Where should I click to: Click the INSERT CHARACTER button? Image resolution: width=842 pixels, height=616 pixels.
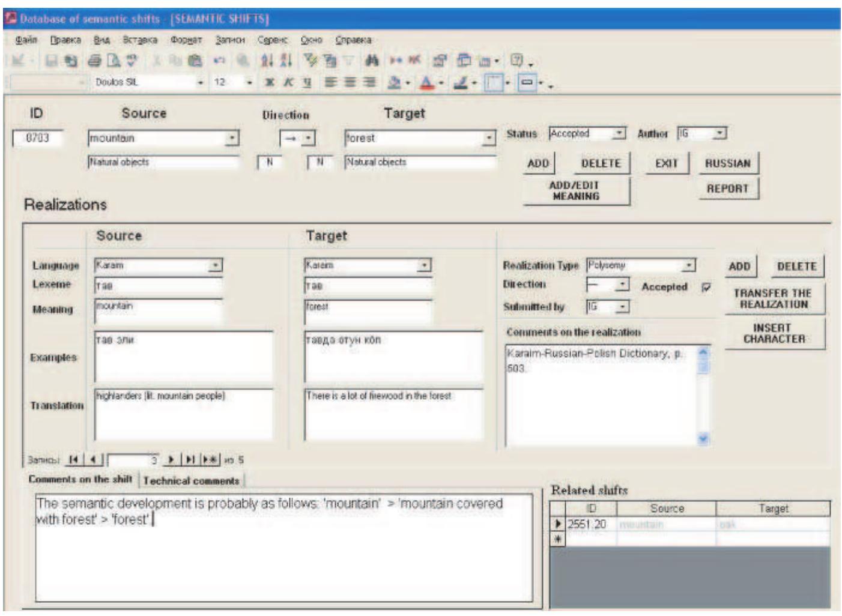(x=774, y=334)
